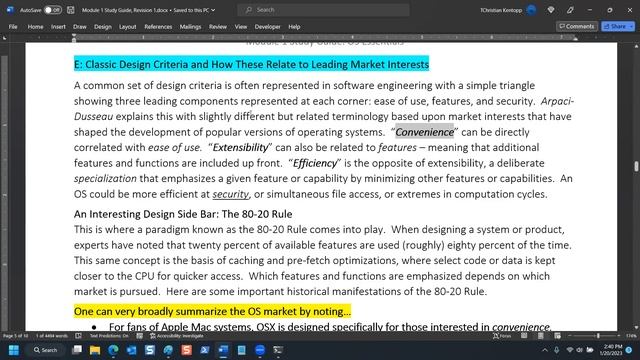The height and width of the screenshot is (360, 640).
Task: Open the orange S app on taskbar
Action: 187,350
